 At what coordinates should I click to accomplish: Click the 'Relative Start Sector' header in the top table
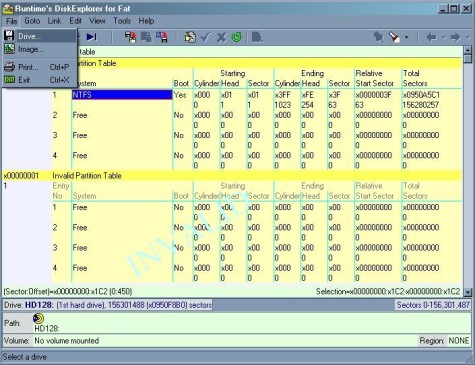point(375,78)
